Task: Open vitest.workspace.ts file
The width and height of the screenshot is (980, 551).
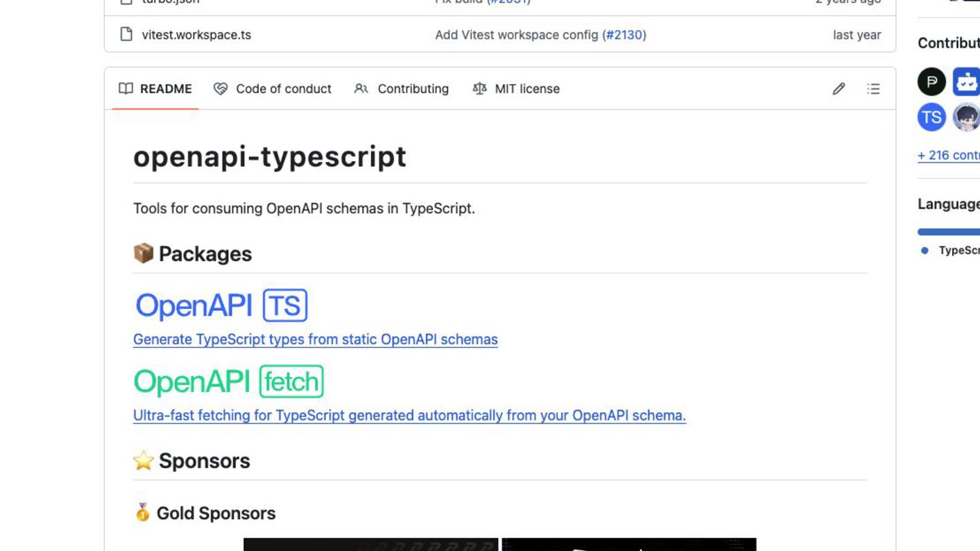Action: (196, 35)
